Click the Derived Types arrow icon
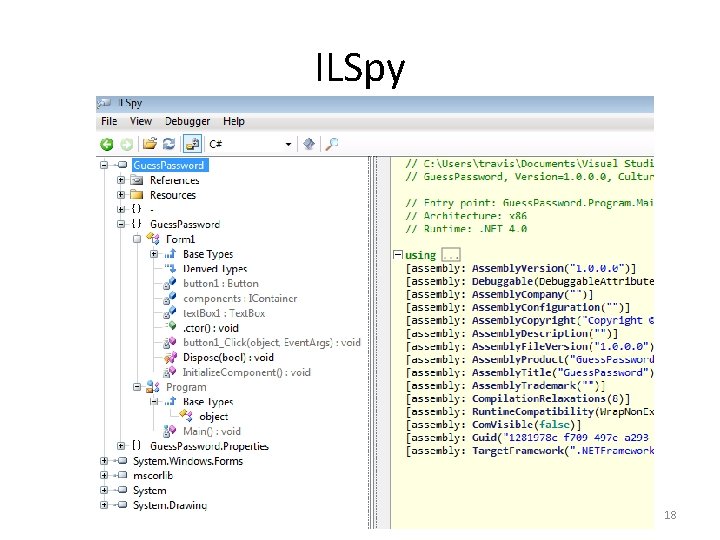 [x=170, y=268]
